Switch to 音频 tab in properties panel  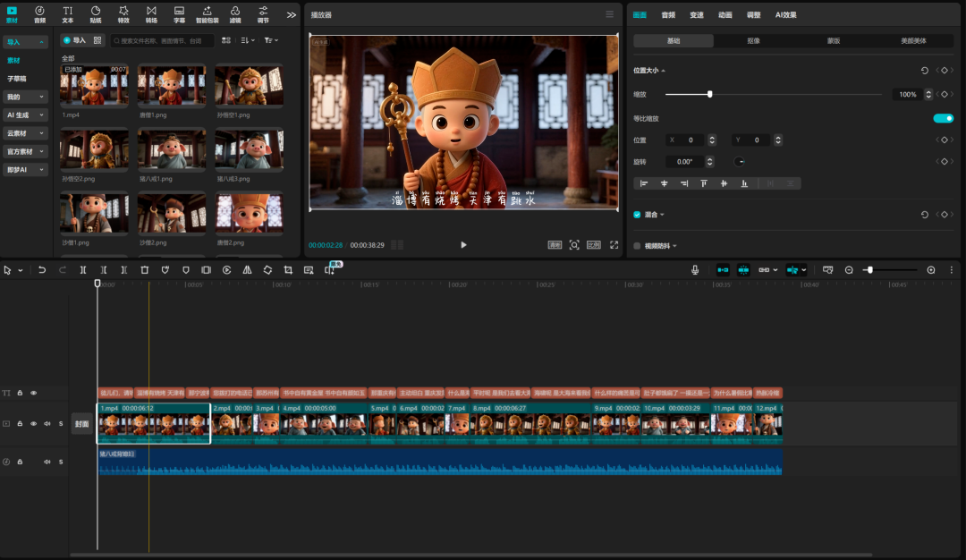click(668, 15)
